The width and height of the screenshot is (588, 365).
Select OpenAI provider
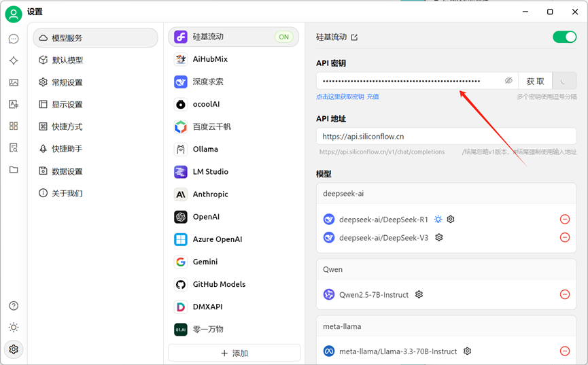coord(234,216)
